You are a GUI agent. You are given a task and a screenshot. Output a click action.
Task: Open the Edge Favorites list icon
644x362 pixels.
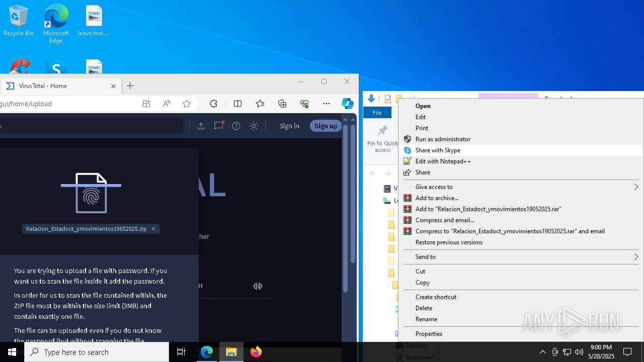point(260,104)
